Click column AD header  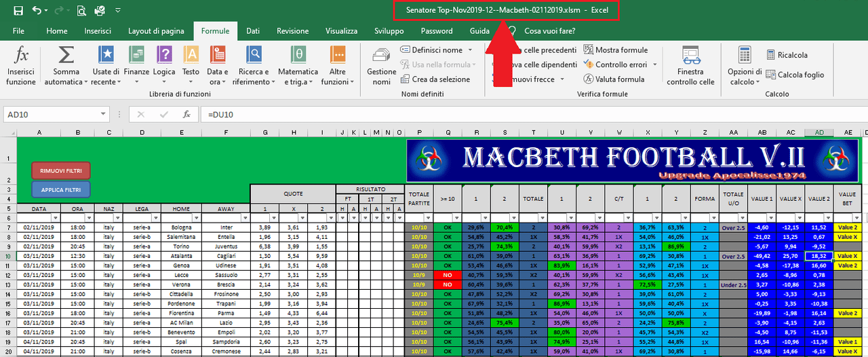point(819,132)
